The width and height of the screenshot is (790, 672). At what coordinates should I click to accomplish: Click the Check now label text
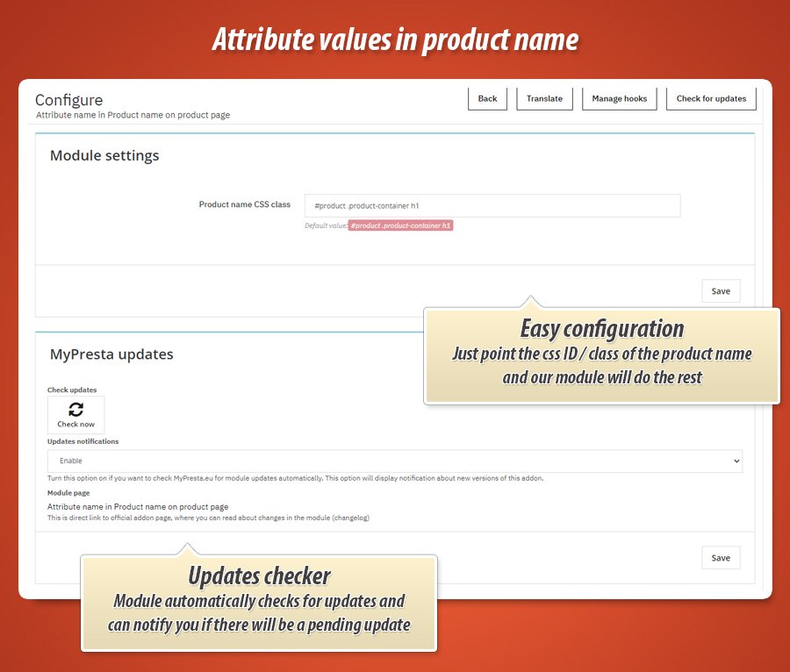(x=75, y=425)
